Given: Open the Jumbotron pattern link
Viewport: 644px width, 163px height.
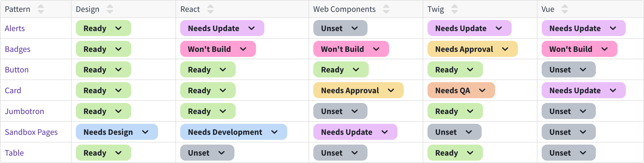Looking at the screenshot, I should [x=25, y=111].
